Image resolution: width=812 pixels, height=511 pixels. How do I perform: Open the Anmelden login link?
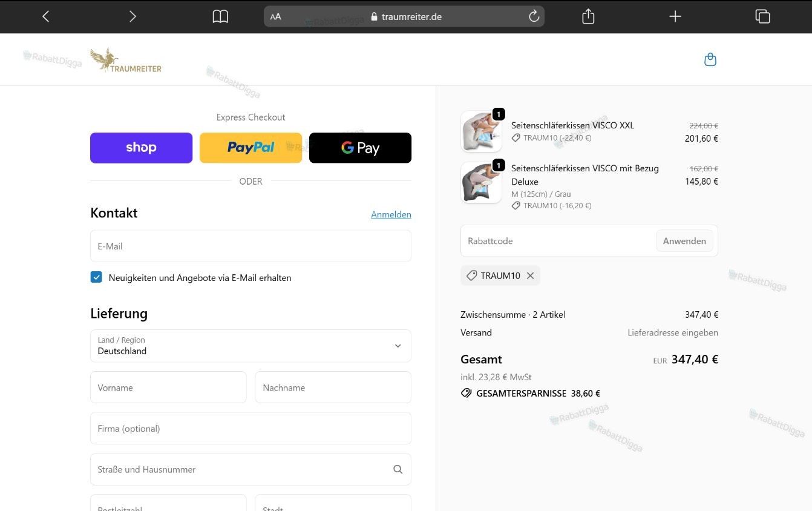point(391,214)
